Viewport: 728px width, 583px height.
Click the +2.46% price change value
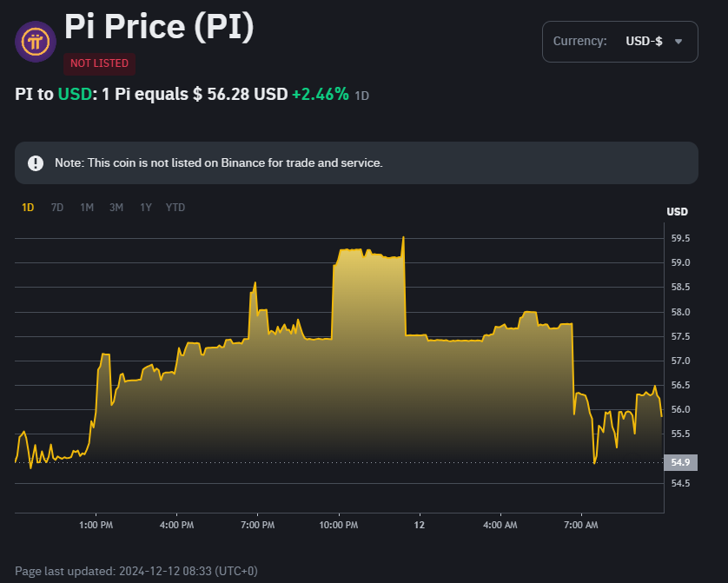321,94
